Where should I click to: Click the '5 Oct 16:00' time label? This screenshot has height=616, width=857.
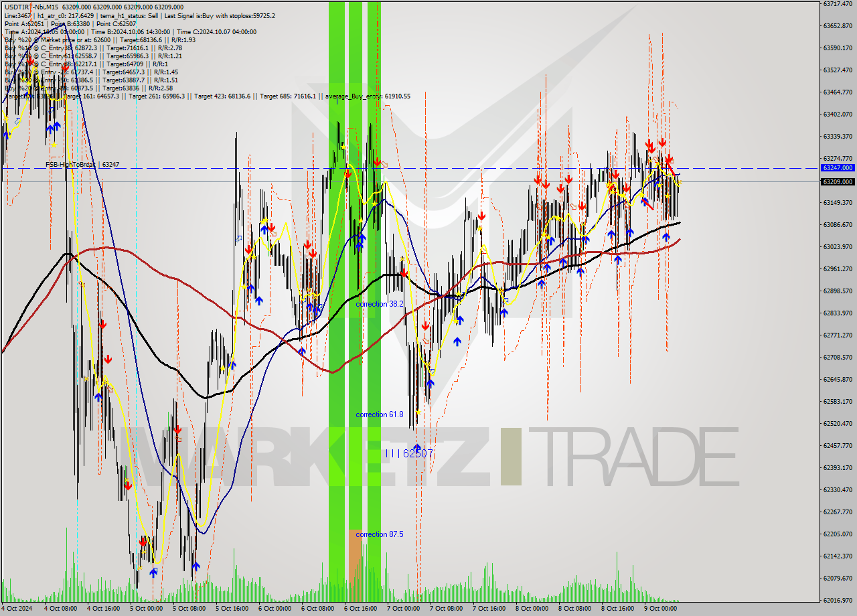click(x=232, y=609)
